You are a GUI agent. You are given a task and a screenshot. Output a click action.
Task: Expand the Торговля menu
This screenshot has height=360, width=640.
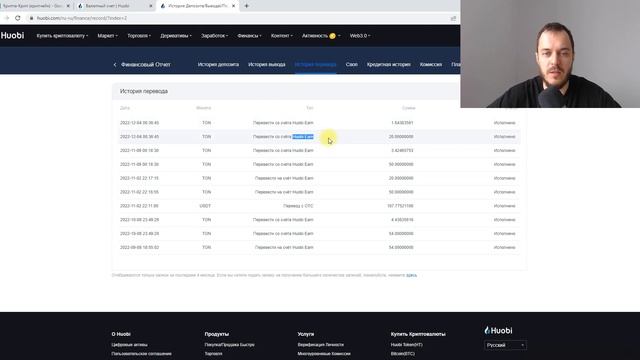click(x=139, y=36)
